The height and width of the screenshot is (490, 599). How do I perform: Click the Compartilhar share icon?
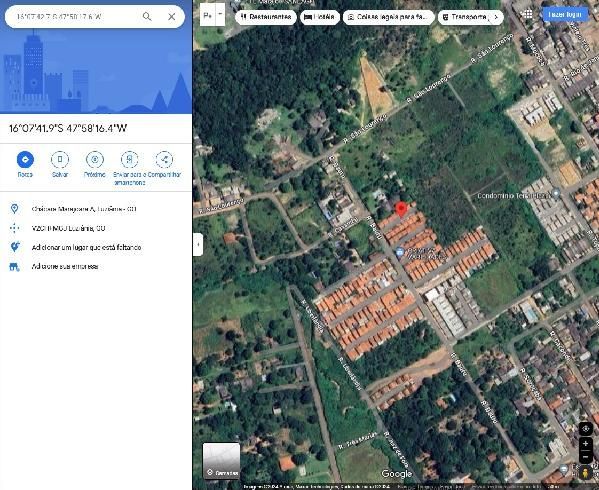tap(164, 159)
